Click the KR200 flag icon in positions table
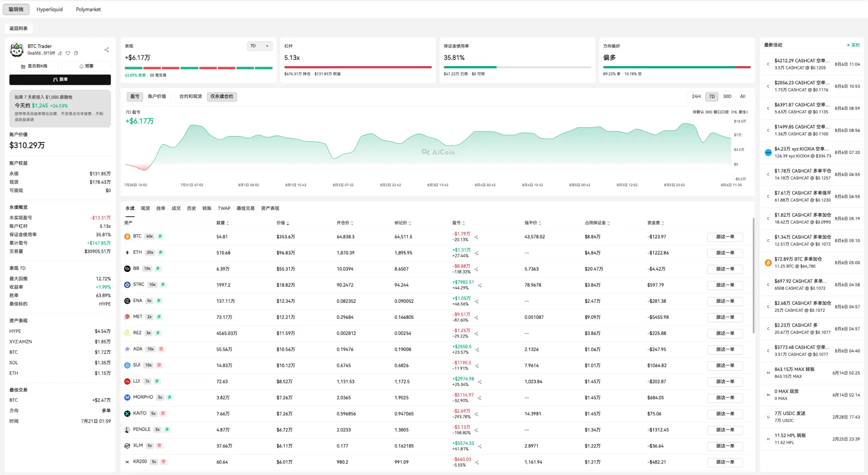The height and width of the screenshot is (475, 868). click(x=127, y=462)
